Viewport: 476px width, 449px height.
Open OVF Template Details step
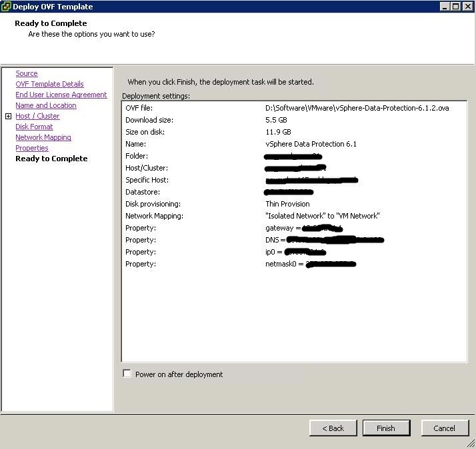click(x=49, y=84)
